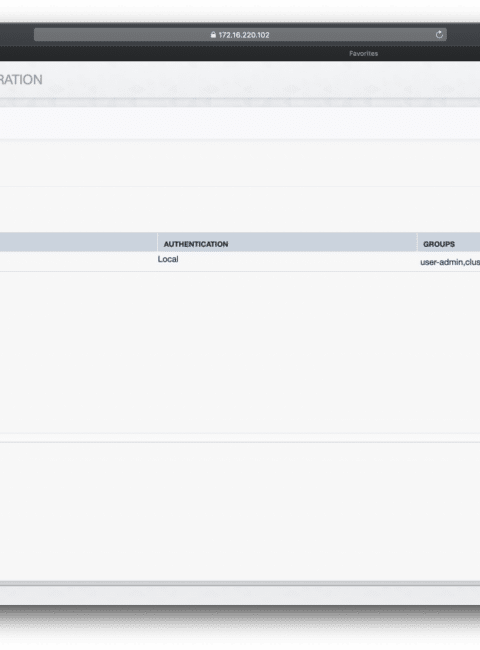Sort by the GROUPS column header
This screenshot has height=650, width=480.
coord(448,244)
